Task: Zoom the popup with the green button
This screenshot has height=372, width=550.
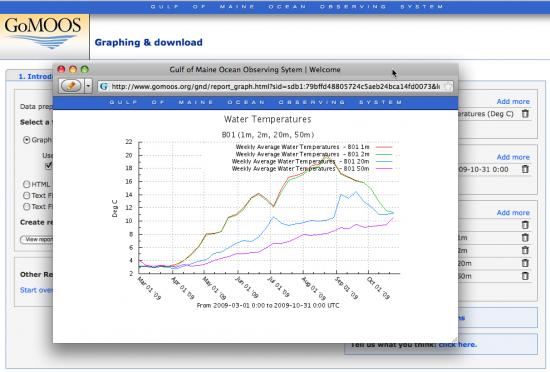Action: (85, 69)
